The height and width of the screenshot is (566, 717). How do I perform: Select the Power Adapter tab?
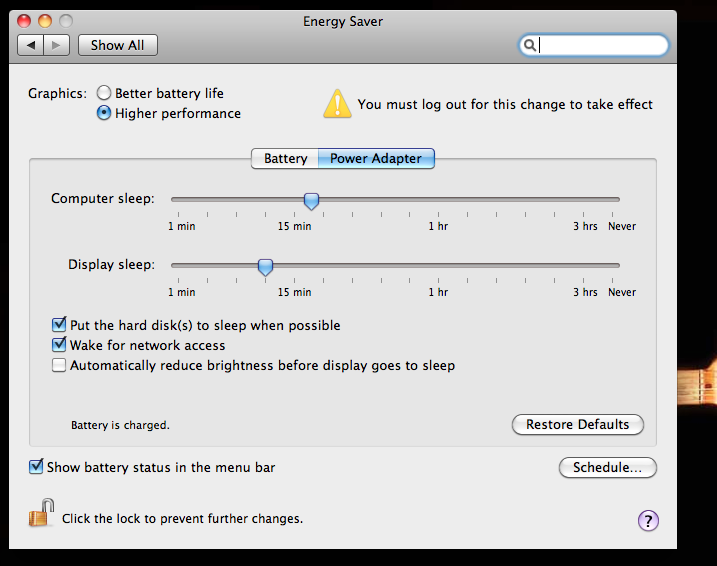click(376, 158)
